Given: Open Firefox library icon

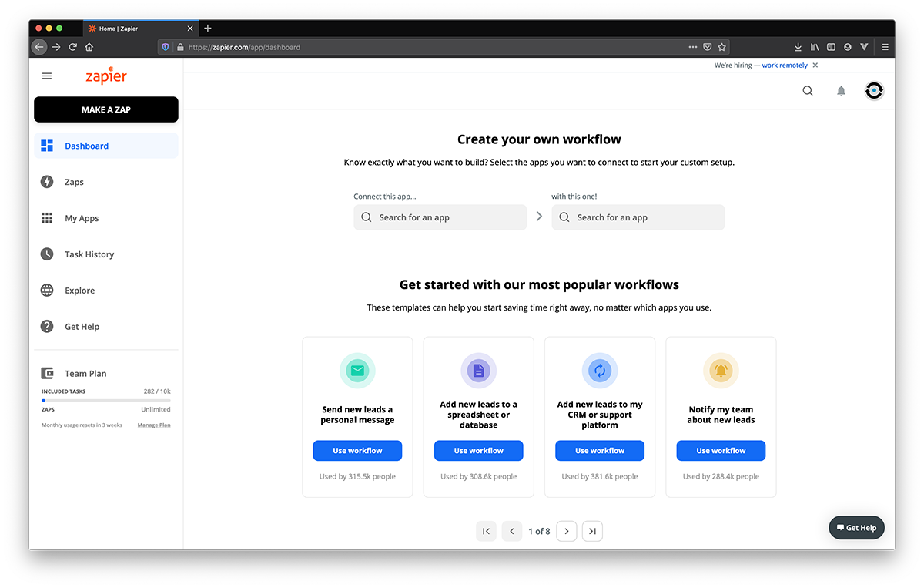Looking at the screenshot, I should (815, 47).
